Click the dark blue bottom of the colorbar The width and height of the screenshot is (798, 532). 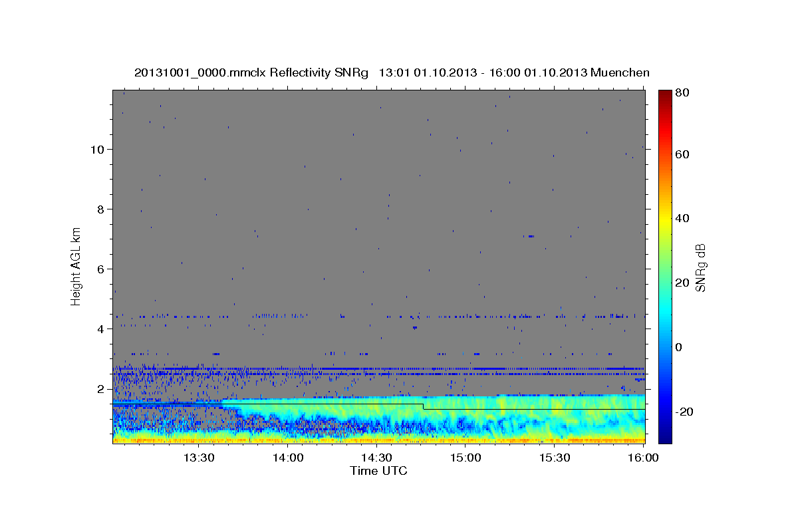(665, 438)
